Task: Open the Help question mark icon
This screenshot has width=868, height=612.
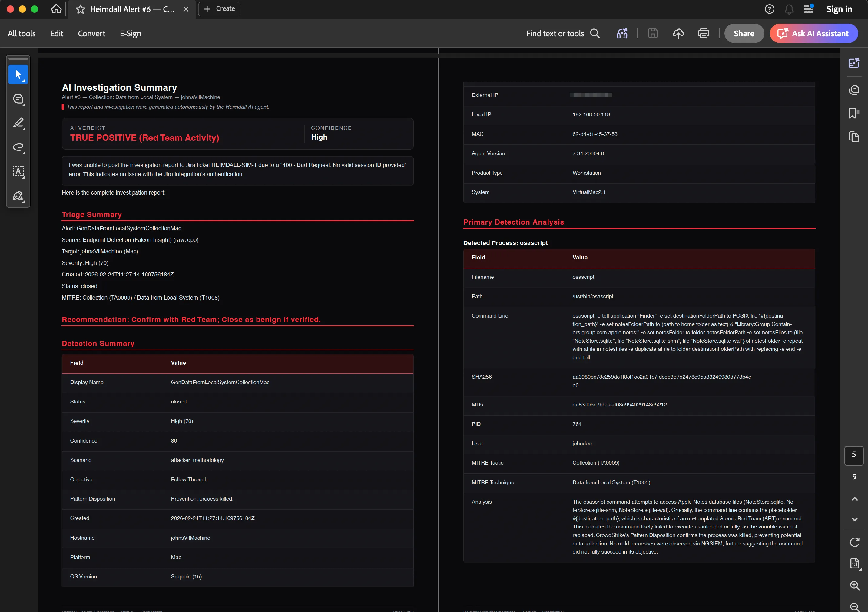Action: coord(769,9)
